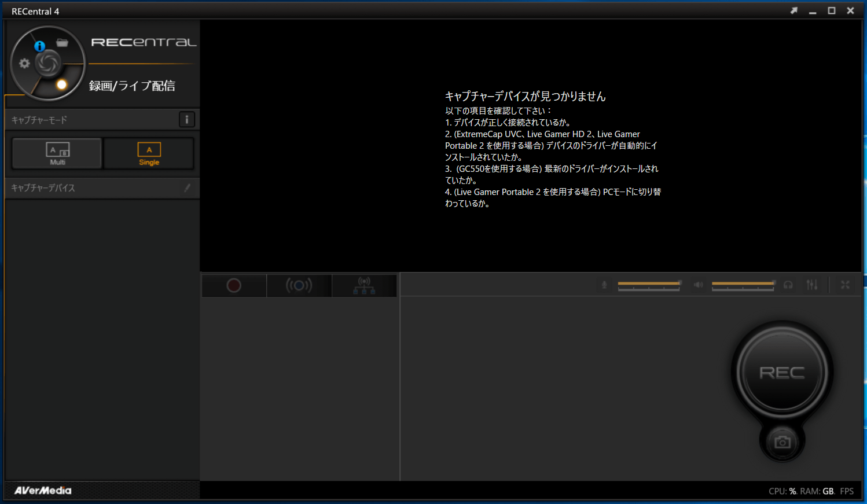Click the AVerMedia logo

pos(43,490)
